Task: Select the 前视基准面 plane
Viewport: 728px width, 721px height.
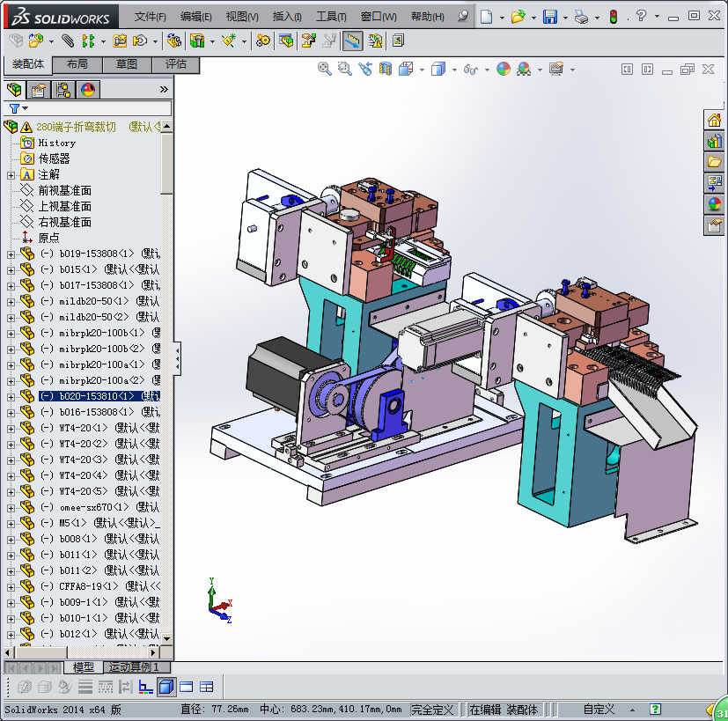Action: tap(64, 191)
